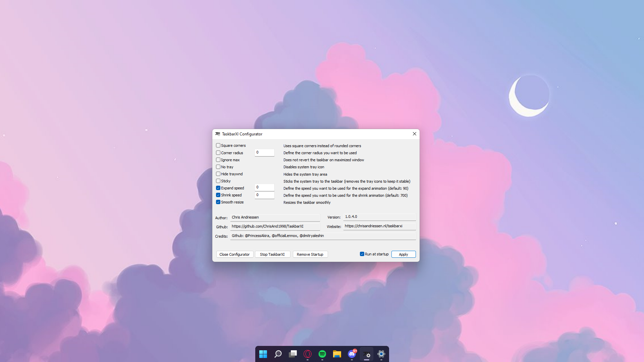Check the Sticky system tray option
The image size is (644, 362).
click(x=218, y=181)
